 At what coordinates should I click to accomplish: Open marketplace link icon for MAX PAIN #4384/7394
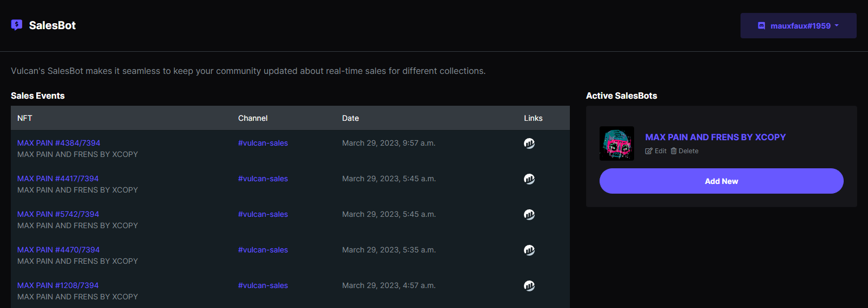point(529,143)
